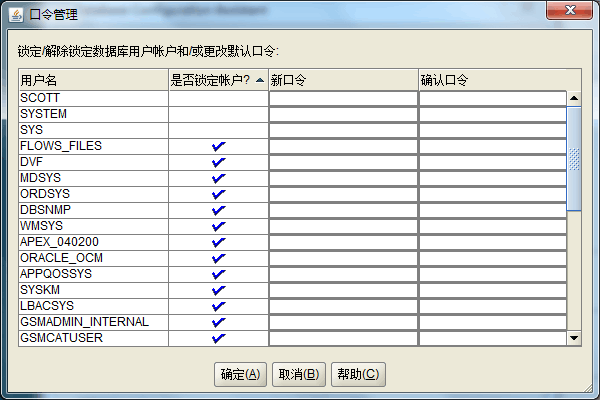Uncheck lock for GSMADMIN_INTERNAL account
The height and width of the screenshot is (410, 600).
tap(218, 322)
